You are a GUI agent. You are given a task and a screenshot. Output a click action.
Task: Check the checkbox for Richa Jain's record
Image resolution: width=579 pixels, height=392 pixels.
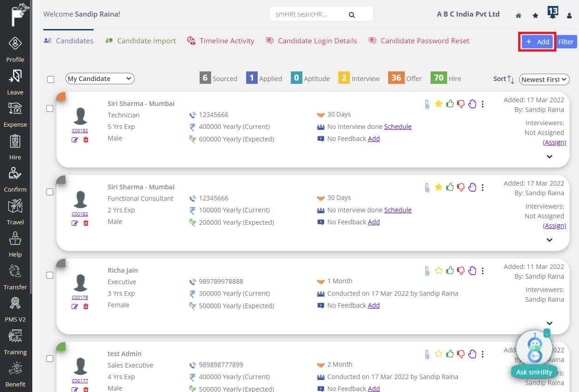[50, 275]
